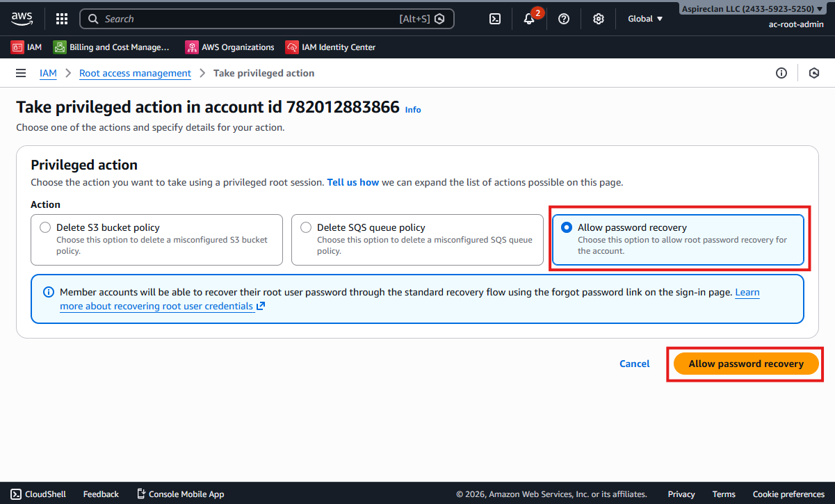Open AWS Organizations shortcut
The image size is (835, 504).
229,47
